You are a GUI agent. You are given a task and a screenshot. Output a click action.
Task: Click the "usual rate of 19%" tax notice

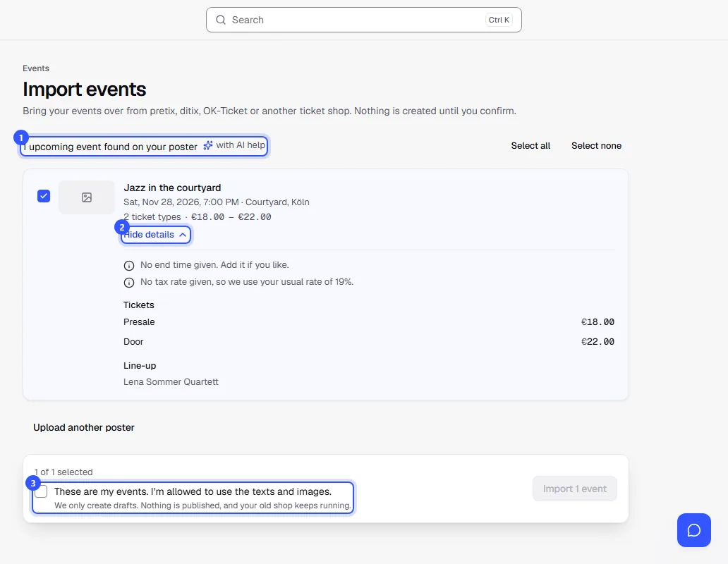pyautogui.click(x=247, y=282)
